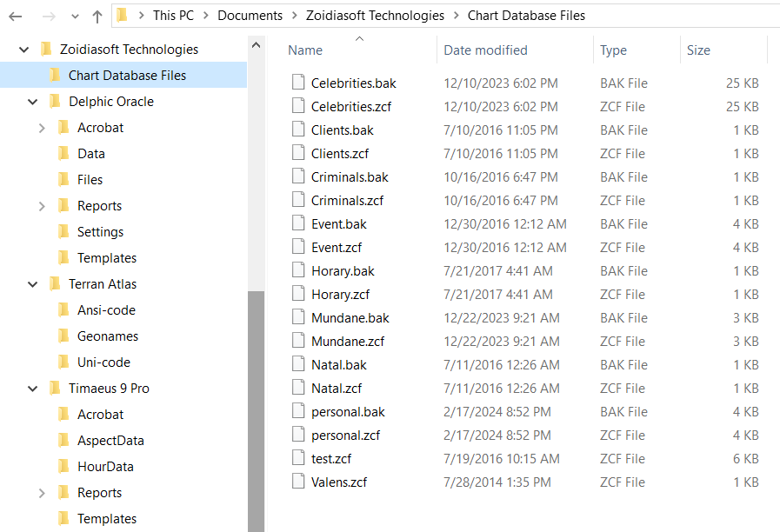Select Timaeus 9 Pro folder
780x532 pixels.
point(109,389)
